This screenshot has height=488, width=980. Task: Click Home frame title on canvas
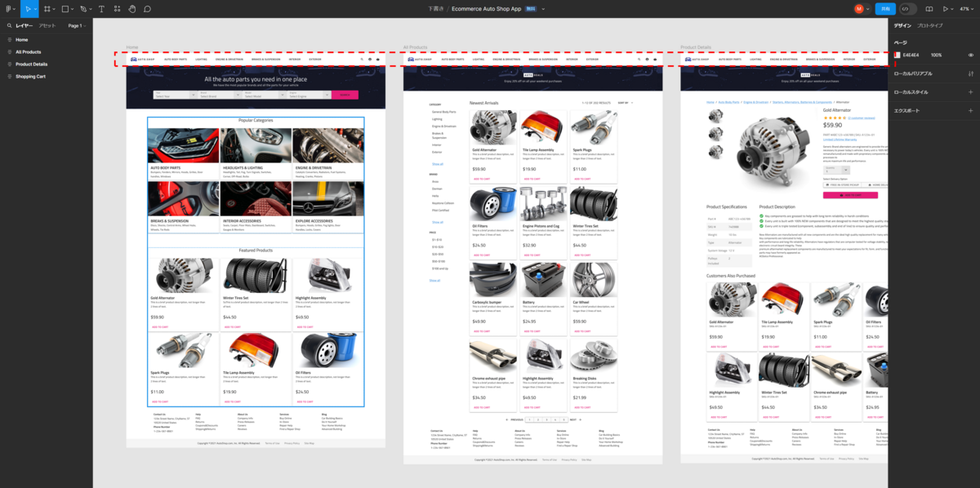point(131,47)
